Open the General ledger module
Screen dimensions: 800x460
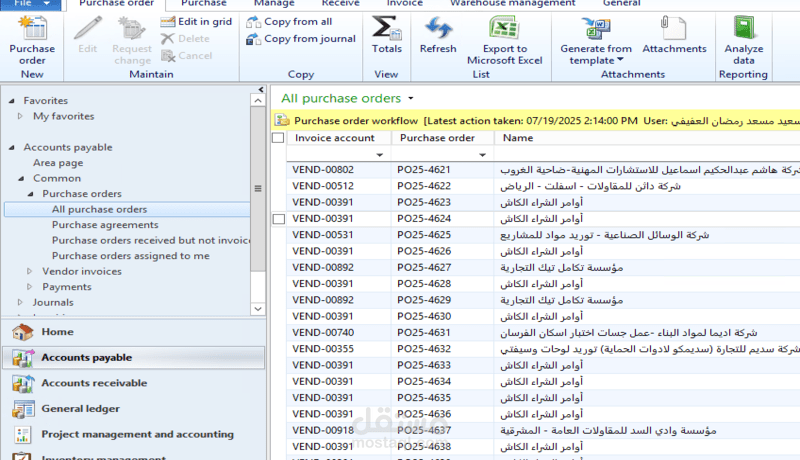point(134,408)
